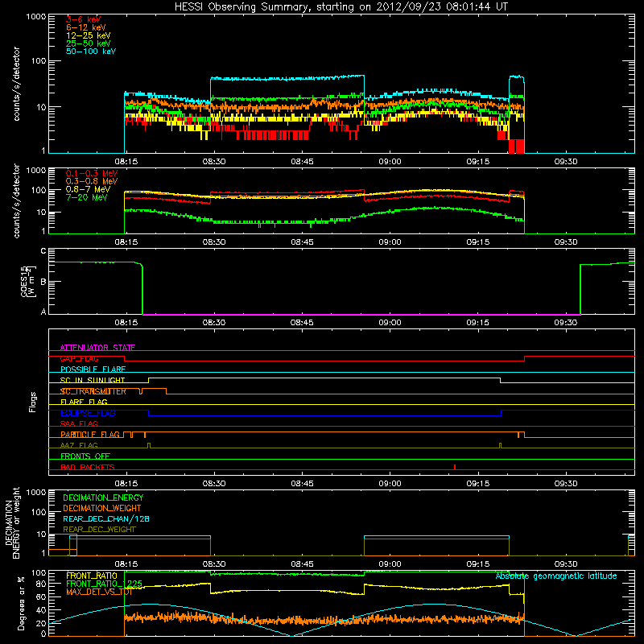Click the FRONT_RATIO_1225 legend label

click(104, 584)
